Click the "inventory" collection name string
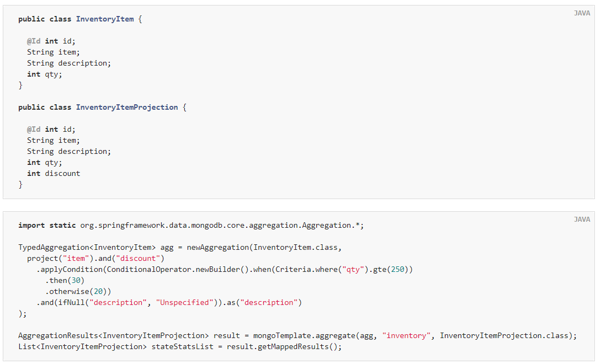 click(x=406, y=335)
